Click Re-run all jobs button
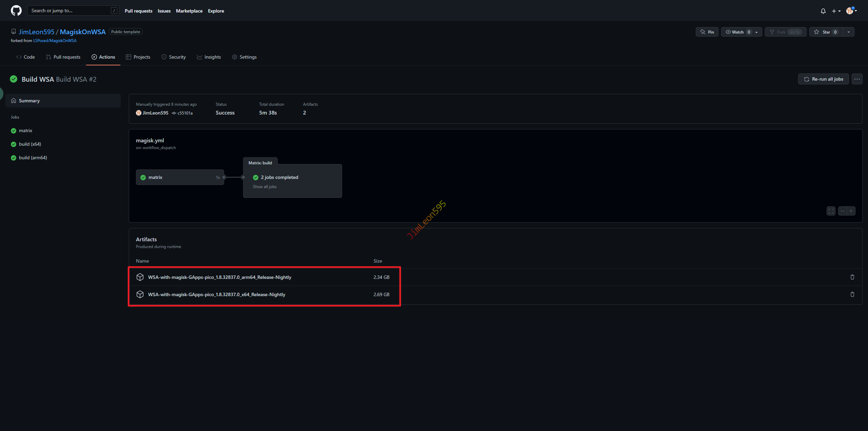The width and height of the screenshot is (868, 431). pyautogui.click(x=823, y=79)
